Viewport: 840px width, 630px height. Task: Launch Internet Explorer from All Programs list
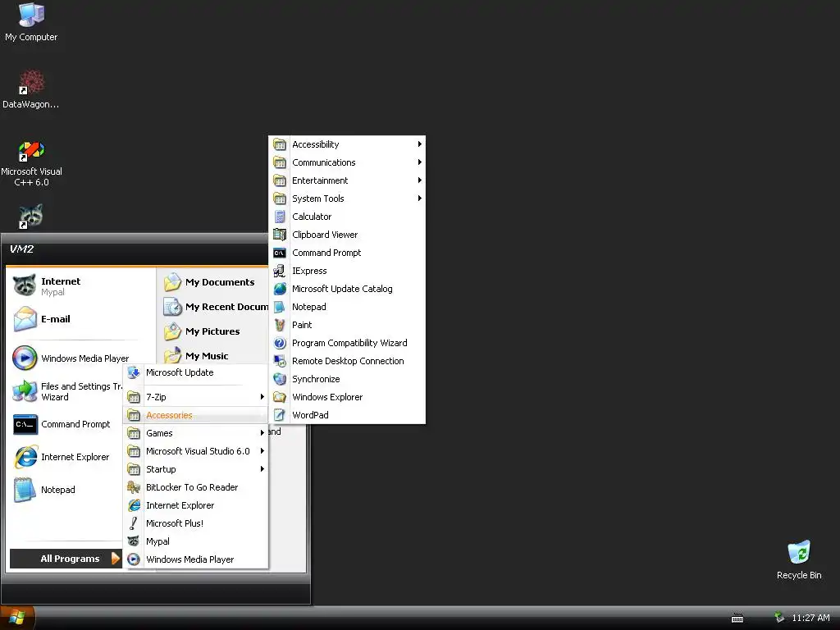pos(195,505)
